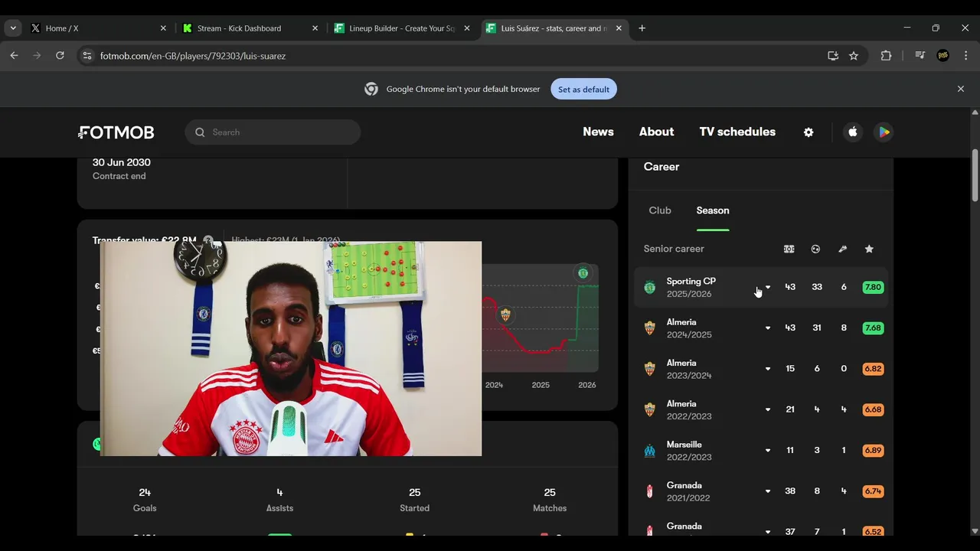Open the FotMob logo home link
The height and width of the screenshot is (551, 980).
click(x=116, y=132)
